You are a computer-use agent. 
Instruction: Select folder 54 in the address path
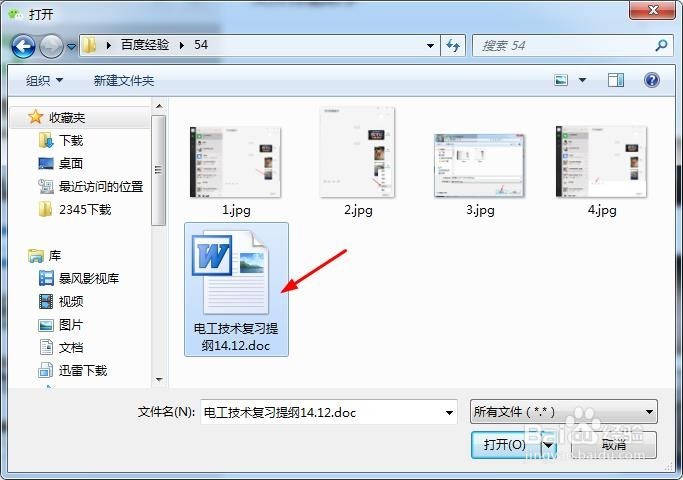[201, 45]
